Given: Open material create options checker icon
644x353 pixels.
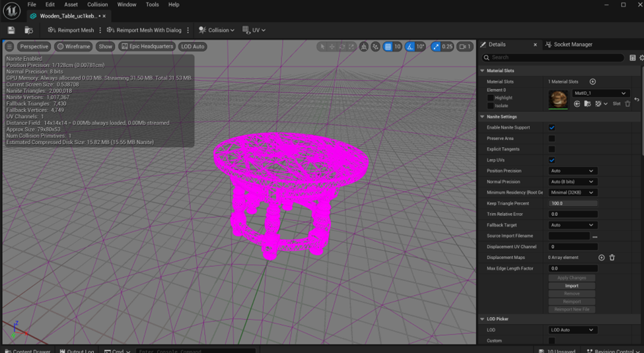Looking at the screenshot, I should tap(600, 104).
